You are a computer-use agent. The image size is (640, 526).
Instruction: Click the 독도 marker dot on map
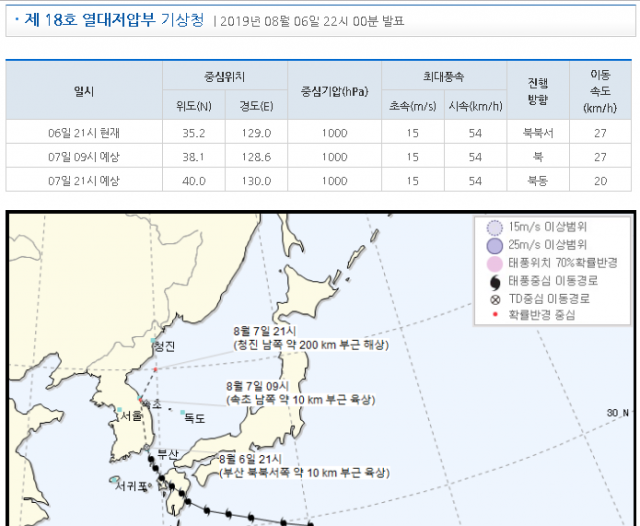pyautogui.click(x=182, y=412)
